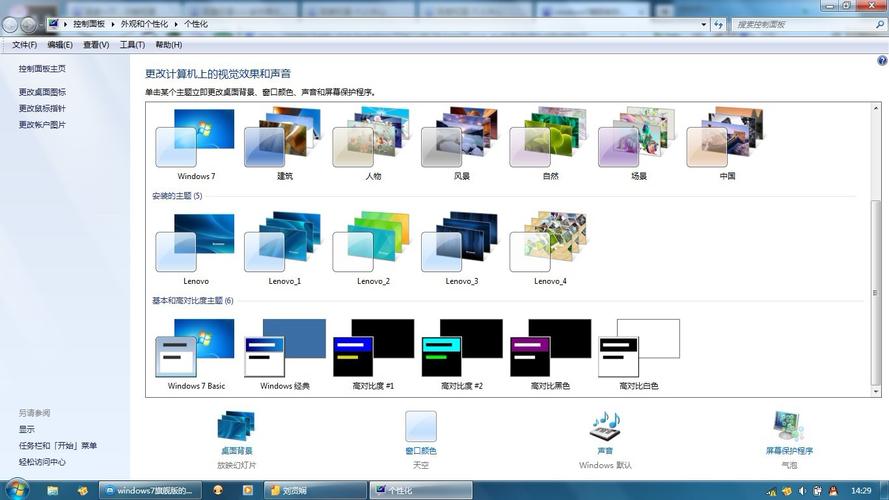Image resolution: width=889 pixels, height=500 pixels.
Task: Click 更改鼠标指针 link
Action: [42, 108]
